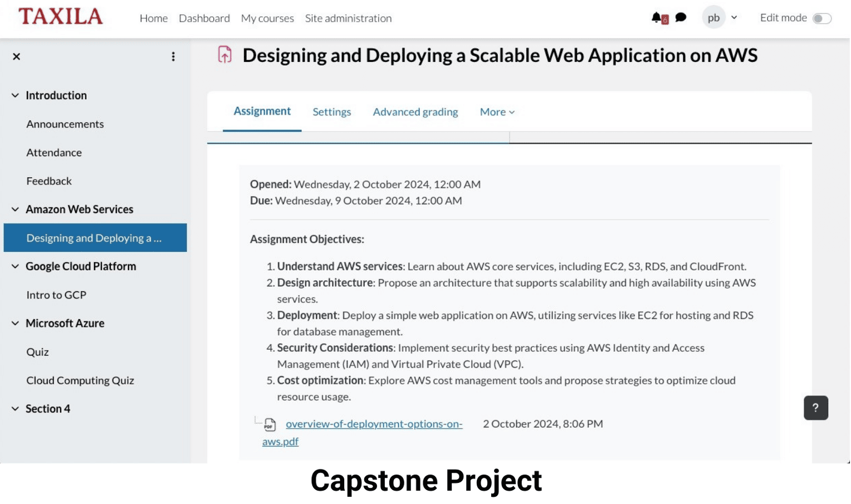Open the notifications bell icon
This screenshot has height=504, width=851.
(x=658, y=18)
